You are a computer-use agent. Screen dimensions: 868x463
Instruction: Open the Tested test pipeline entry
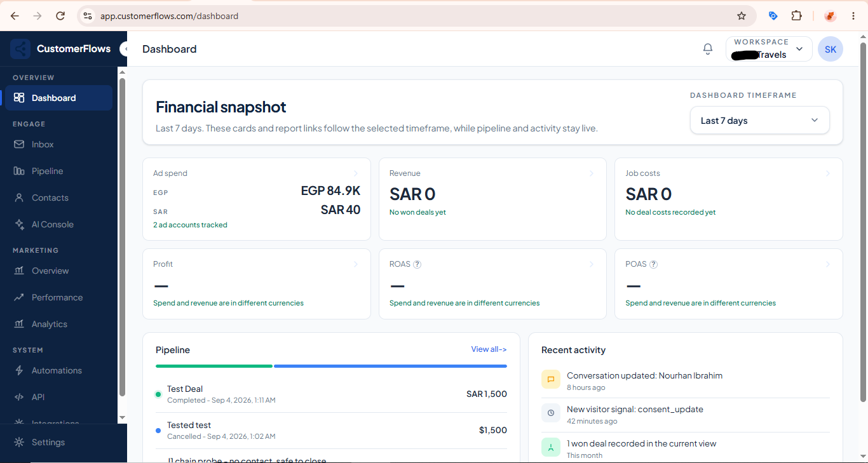pos(331,431)
